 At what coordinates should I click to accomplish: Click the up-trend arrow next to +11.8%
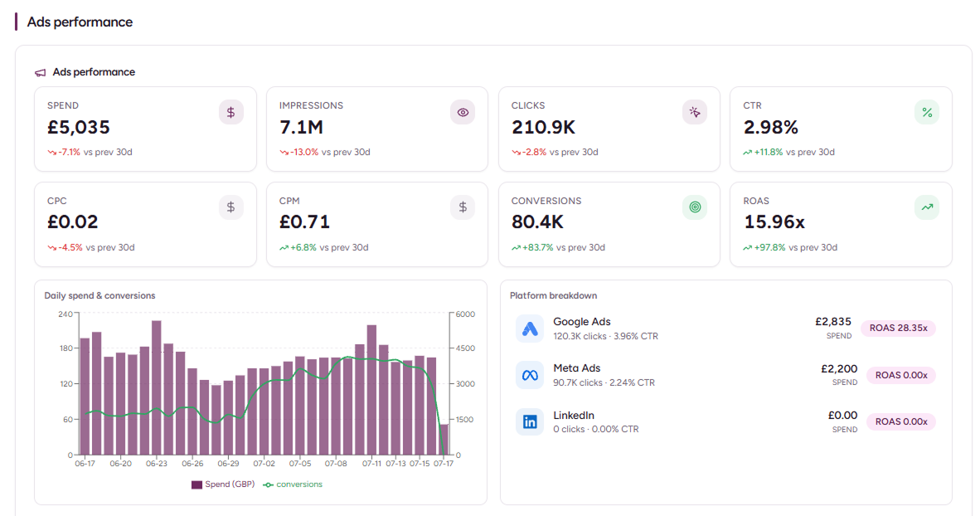pyautogui.click(x=748, y=152)
